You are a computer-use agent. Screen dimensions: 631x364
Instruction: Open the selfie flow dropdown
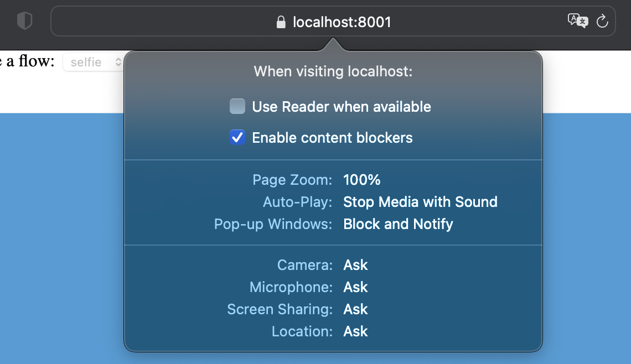click(94, 62)
